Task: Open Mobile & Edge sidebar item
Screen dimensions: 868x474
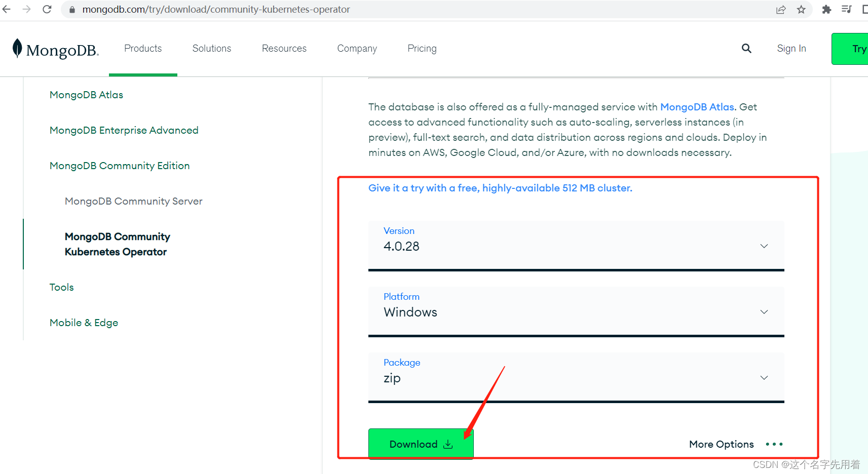Action: [x=84, y=323]
